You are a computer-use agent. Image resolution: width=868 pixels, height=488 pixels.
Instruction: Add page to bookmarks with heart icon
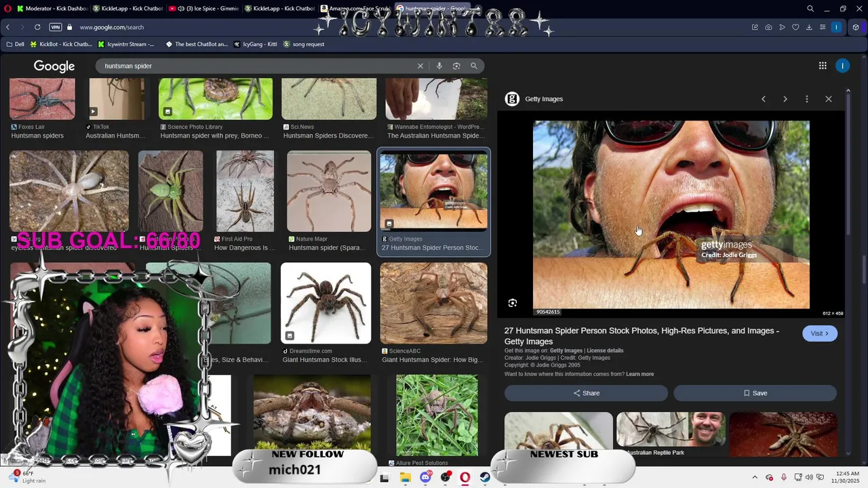coord(795,27)
